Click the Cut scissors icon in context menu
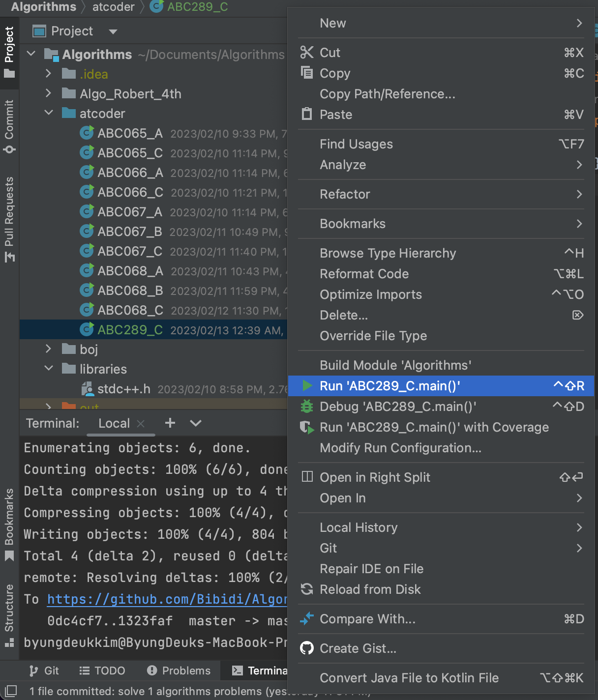This screenshot has height=700, width=598. pyautogui.click(x=307, y=52)
